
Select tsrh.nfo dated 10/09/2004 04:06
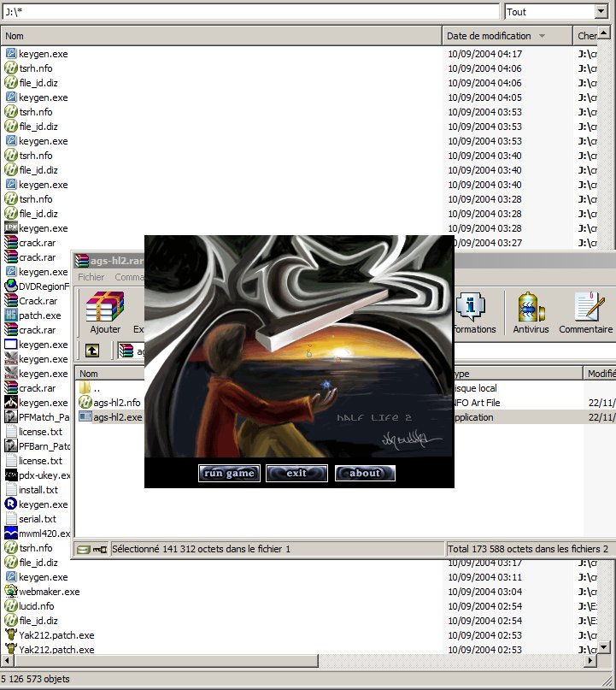(x=28, y=68)
